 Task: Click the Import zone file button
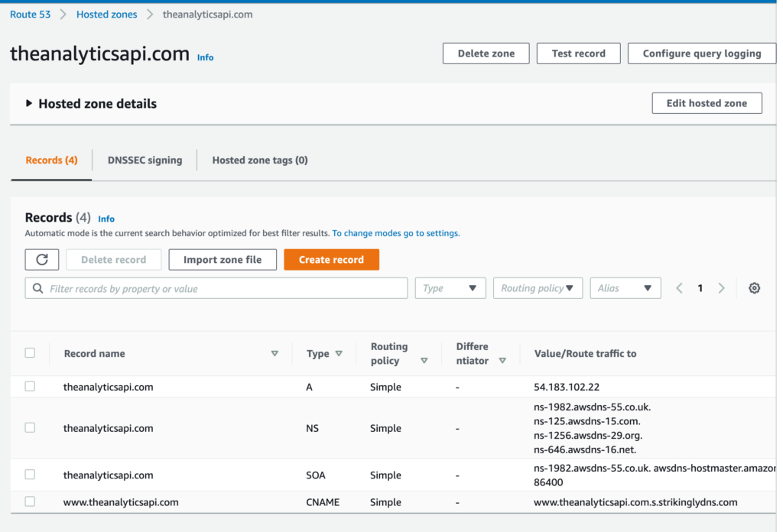[x=223, y=260]
